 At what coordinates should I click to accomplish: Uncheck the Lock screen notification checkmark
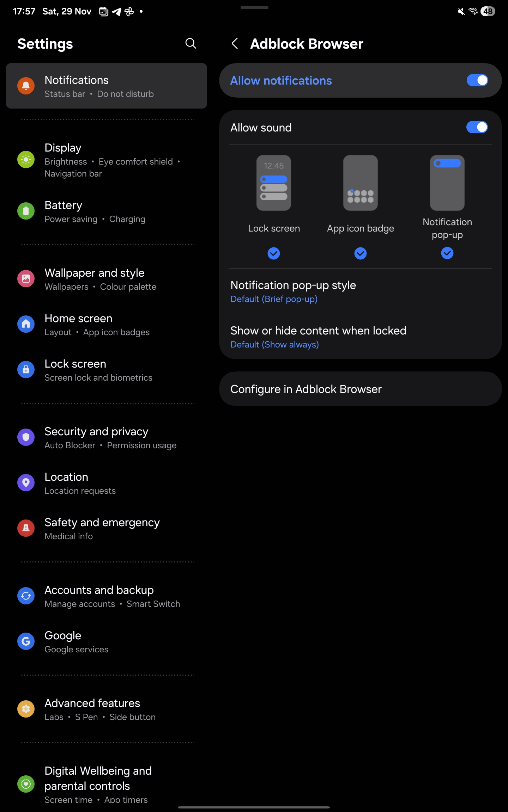274,253
